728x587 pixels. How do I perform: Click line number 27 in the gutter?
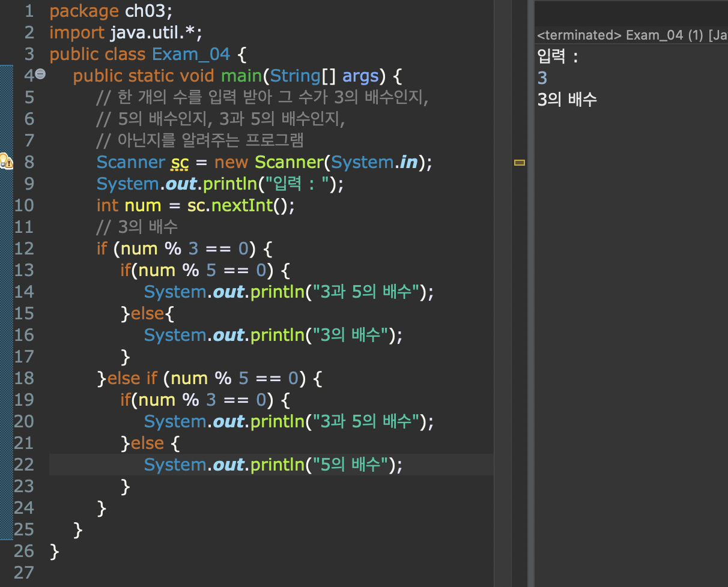click(24, 573)
